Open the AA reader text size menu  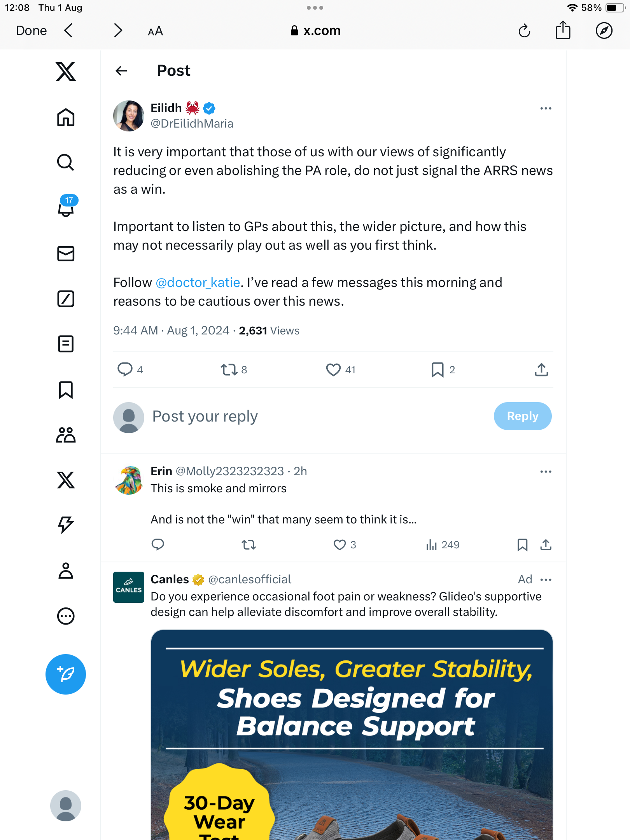click(x=155, y=31)
